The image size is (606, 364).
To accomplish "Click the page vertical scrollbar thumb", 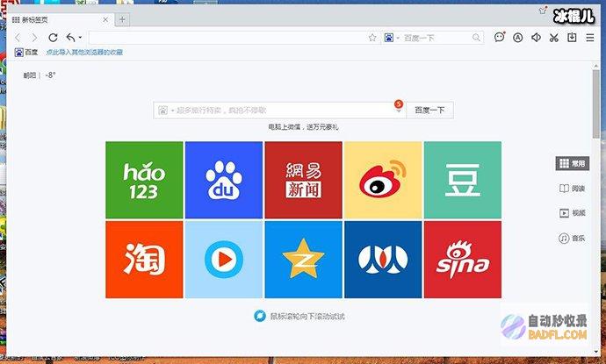I will tap(596, 104).
